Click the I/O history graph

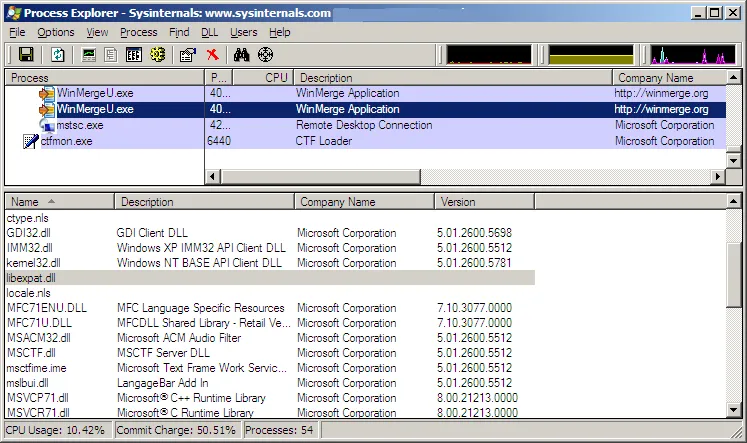(x=693, y=55)
